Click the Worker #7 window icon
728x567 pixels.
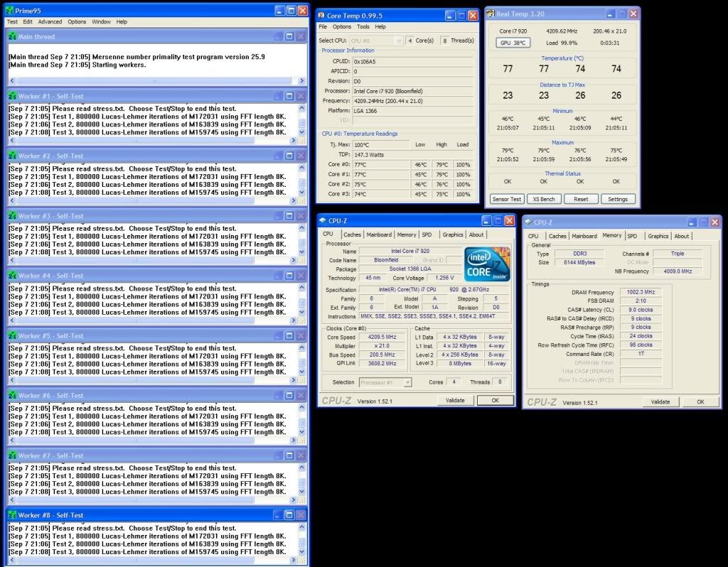click(x=13, y=455)
